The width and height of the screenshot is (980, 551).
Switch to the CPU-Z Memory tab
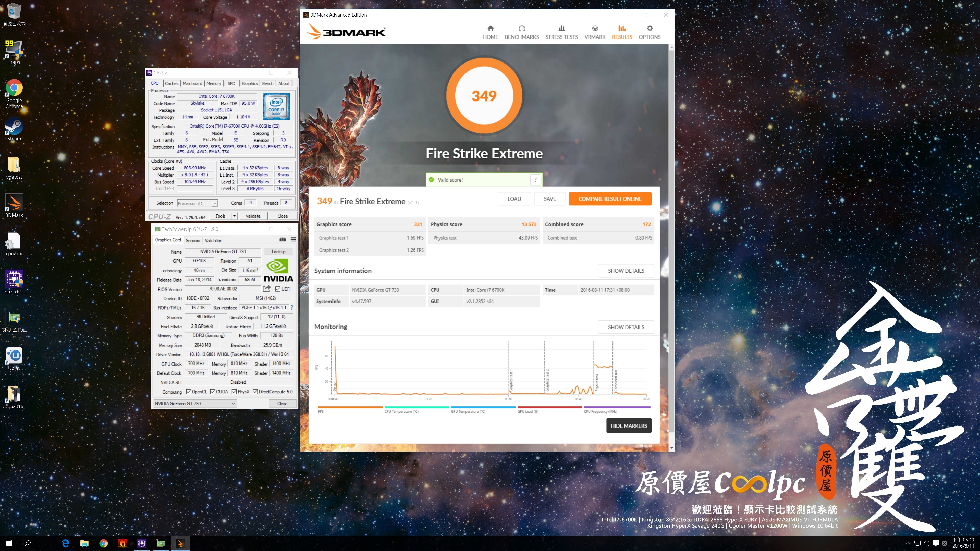tap(214, 83)
